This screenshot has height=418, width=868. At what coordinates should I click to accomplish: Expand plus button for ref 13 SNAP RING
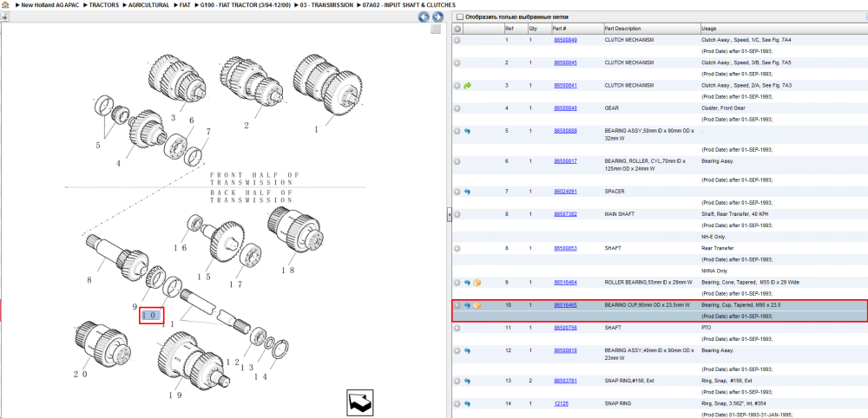457,381
